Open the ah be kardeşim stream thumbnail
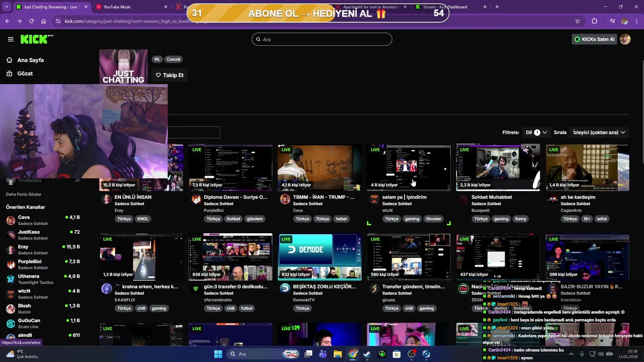The width and height of the screenshot is (644, 362). click(587, 167)
